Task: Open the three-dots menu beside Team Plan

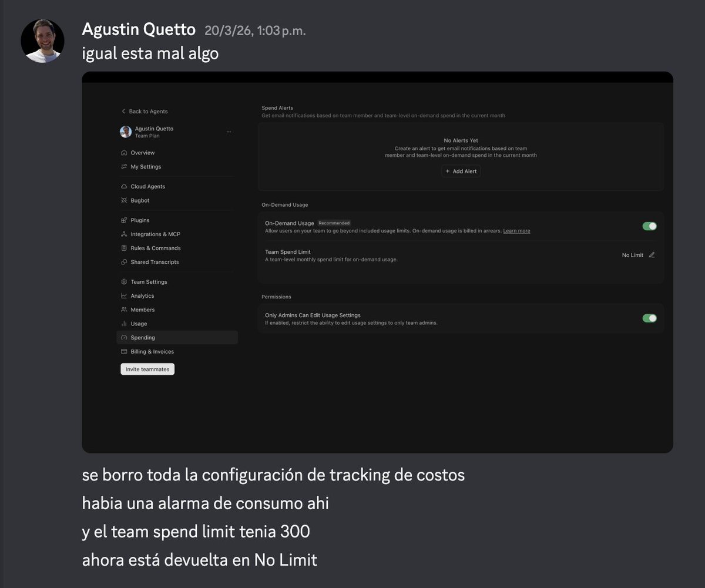Action: (229, 132)
